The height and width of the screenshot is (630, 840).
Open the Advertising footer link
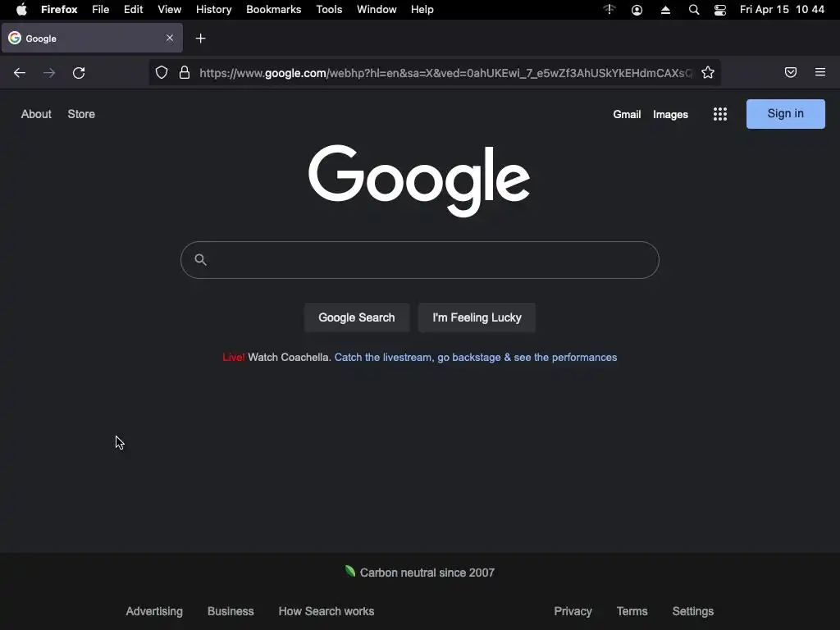(154, 611)
